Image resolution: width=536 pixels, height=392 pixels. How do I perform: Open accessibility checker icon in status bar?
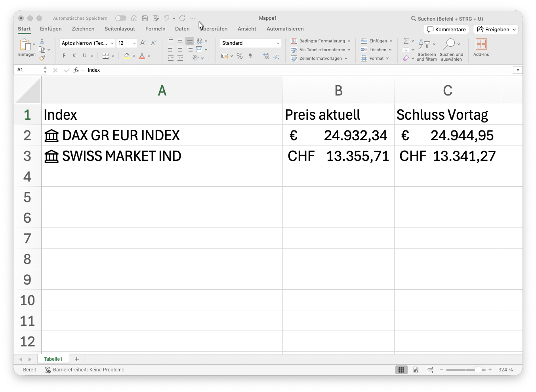point(48,370)
